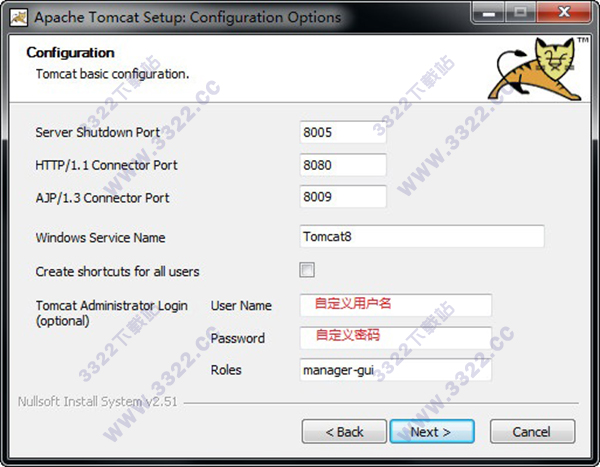This screenshot has width=600, height=467.
Task: Click the Nullsoft Install System v2.51 text
Action: click(x=98, y=402)
